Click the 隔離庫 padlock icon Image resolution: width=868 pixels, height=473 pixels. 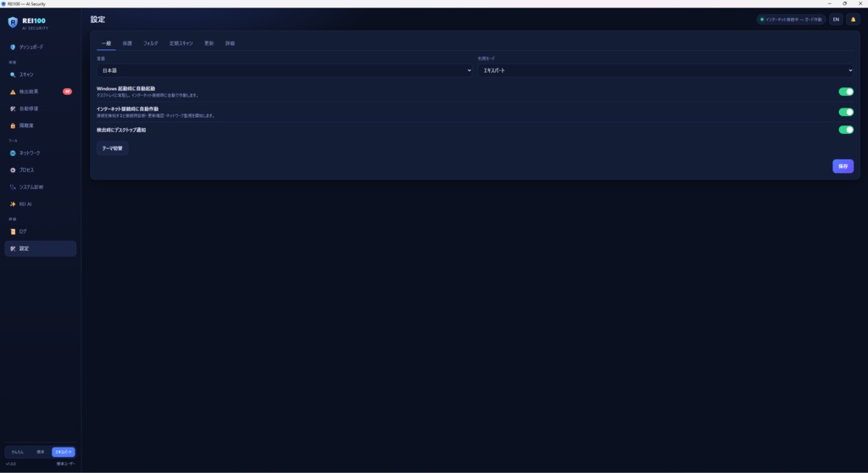[13, 125]
